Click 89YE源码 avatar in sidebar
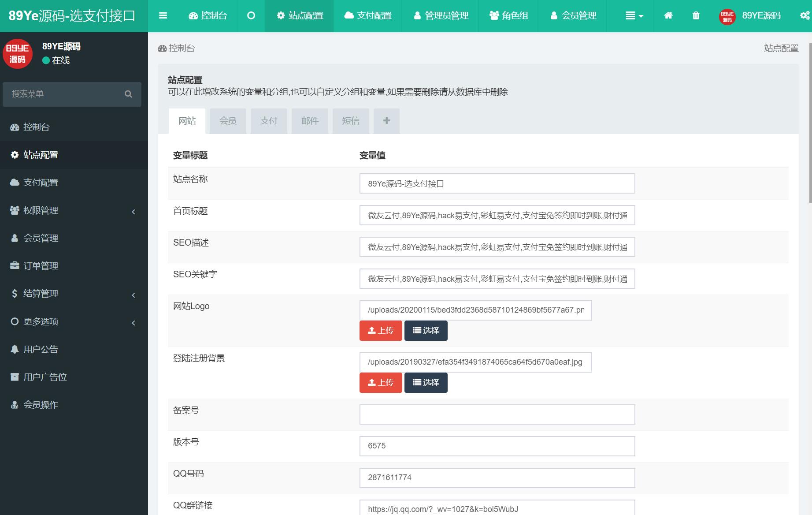812x515 pixels. click(18, 54)
